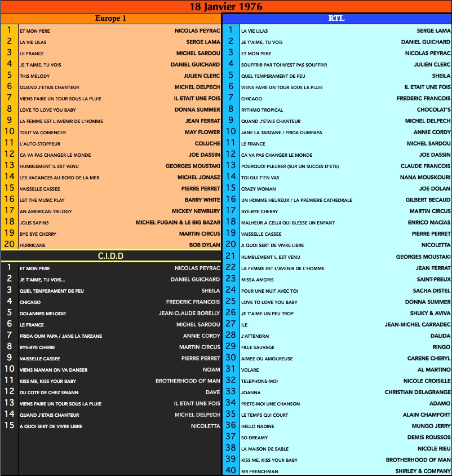Click the artist 'GILBERT BECAUD'
Image resolution: width=452 pixels, height=476 pixels.
pos(428,200)
